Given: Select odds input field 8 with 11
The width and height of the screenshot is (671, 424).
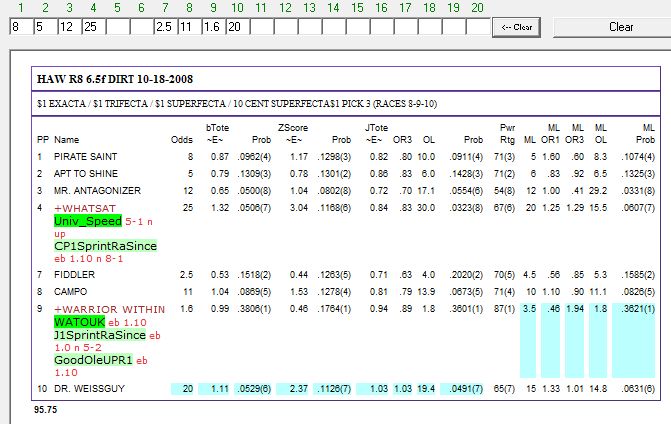Looking at the screenshot, I should [x=190, y=27].
